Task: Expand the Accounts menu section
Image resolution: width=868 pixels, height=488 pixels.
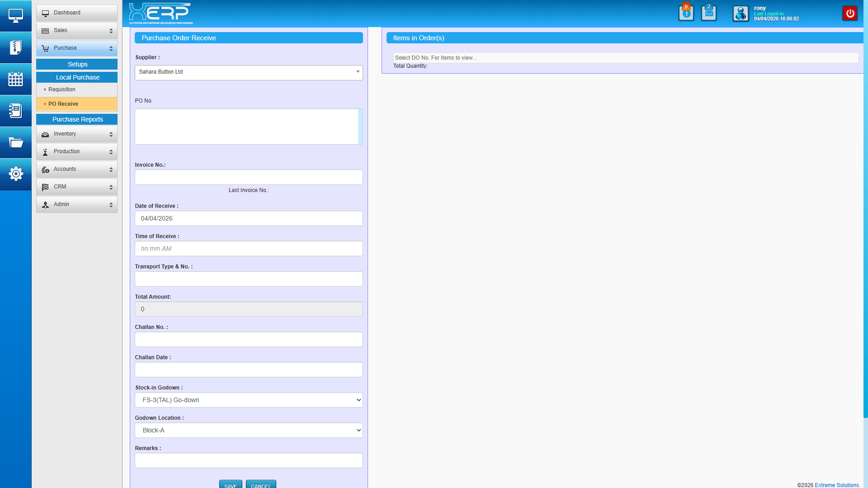Action: tap(77, 169)
